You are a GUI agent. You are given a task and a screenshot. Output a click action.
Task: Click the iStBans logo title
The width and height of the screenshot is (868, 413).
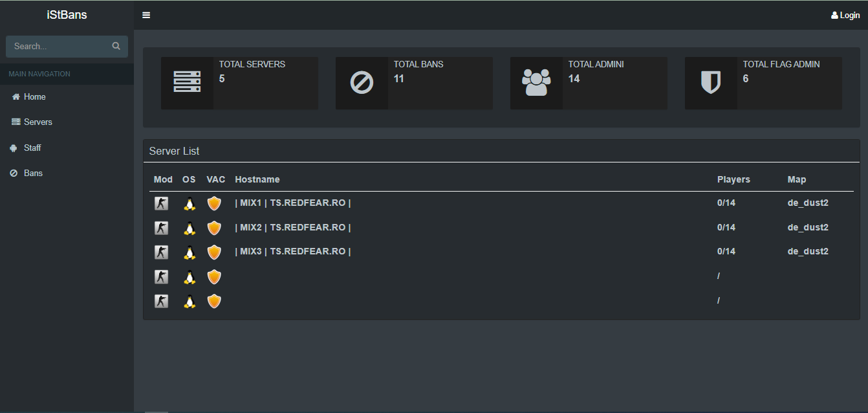point(67,15)
